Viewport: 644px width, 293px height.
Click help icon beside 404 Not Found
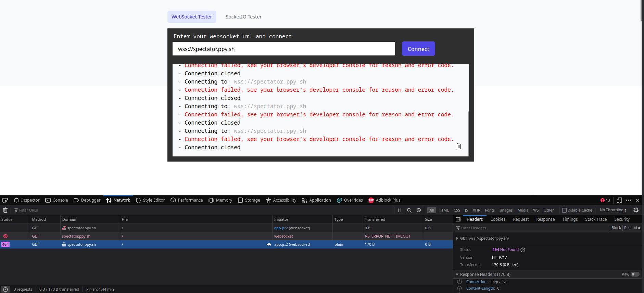[523, 250]
